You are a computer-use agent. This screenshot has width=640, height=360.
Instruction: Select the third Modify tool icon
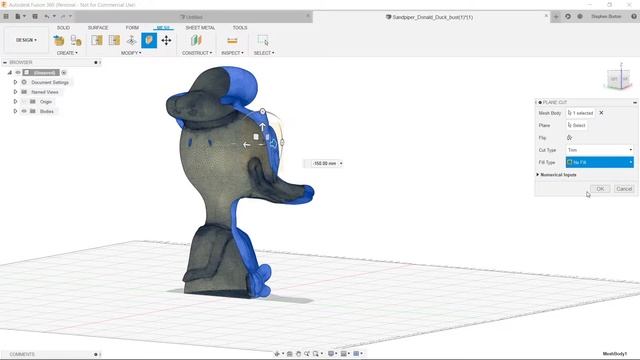131,40
